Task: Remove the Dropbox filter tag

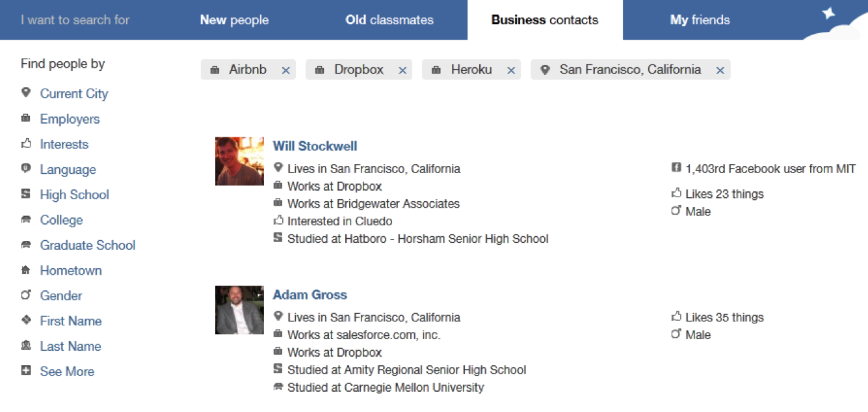Action: coord(402,70)
